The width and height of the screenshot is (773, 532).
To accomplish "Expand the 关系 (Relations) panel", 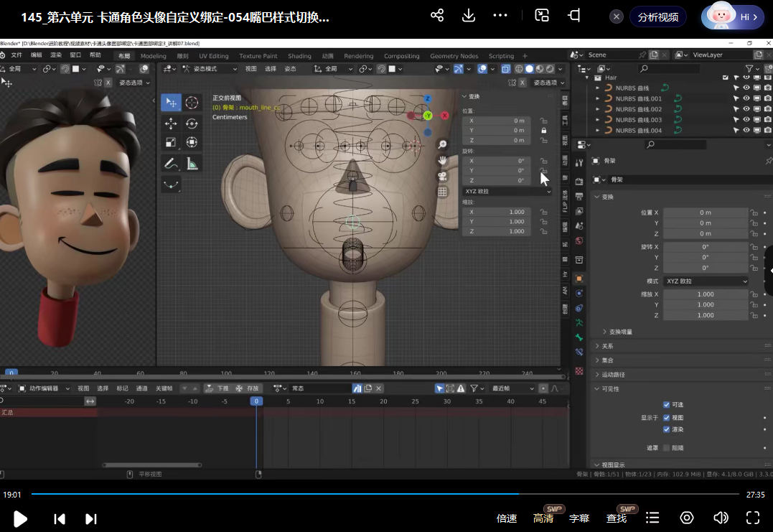I will click(607, 346).
